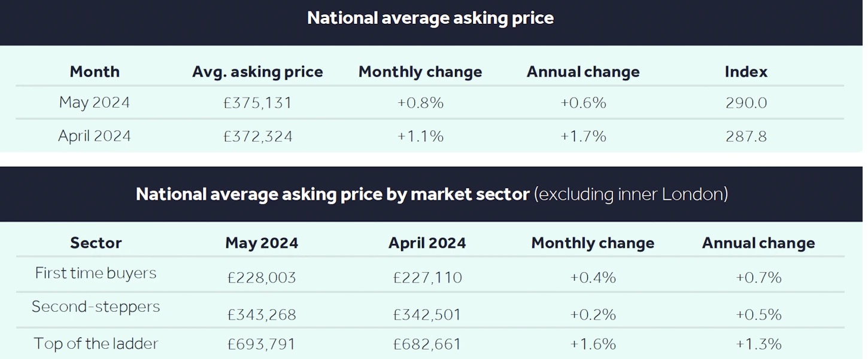Screen dimensions: 868x359
Task: Select the 'First time buyers' row label
Action: (x=96, y=273)
